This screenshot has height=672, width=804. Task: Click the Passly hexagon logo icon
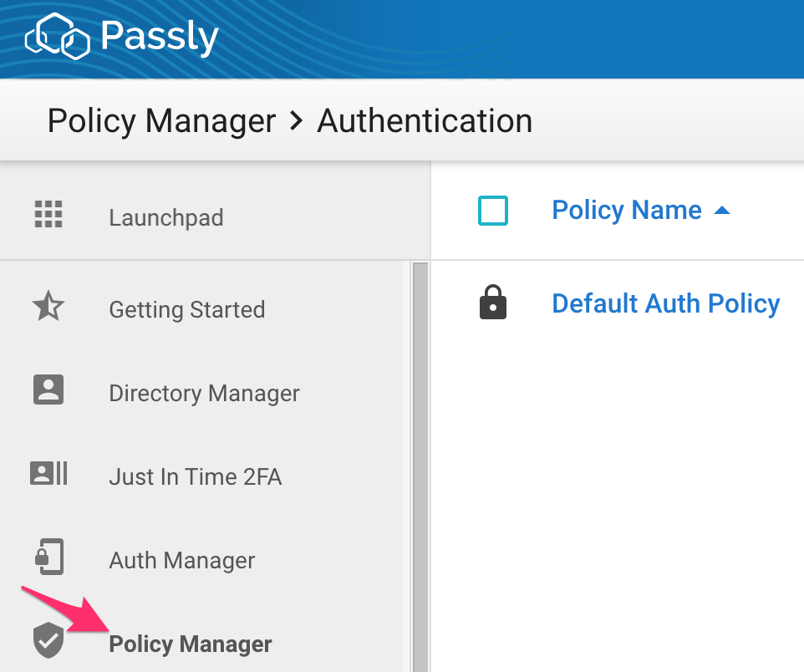(x=58, y=37)
